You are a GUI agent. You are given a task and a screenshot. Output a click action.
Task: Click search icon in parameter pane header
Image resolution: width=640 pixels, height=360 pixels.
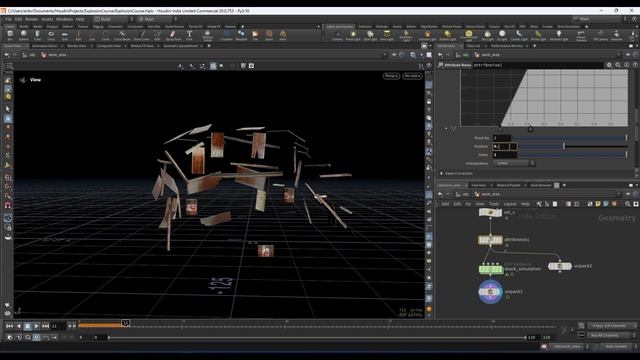[618, 65]
